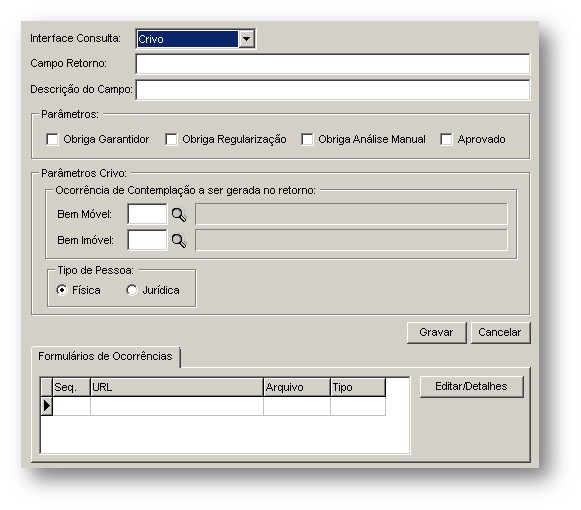Viewport: 581px width, 510px height.
Task: Tick the Obriga Regularização checkbox
Action: coord(171,140)
